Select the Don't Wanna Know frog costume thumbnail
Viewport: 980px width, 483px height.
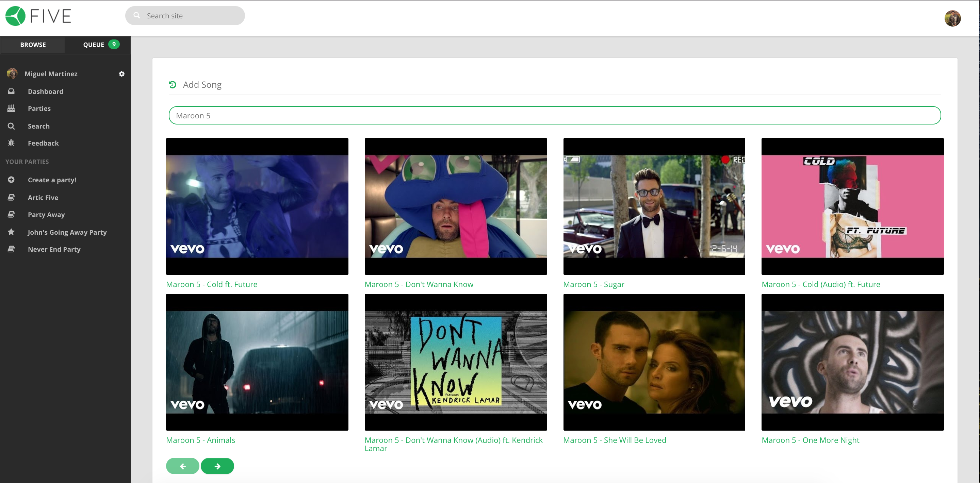click(x=455, y=206)
